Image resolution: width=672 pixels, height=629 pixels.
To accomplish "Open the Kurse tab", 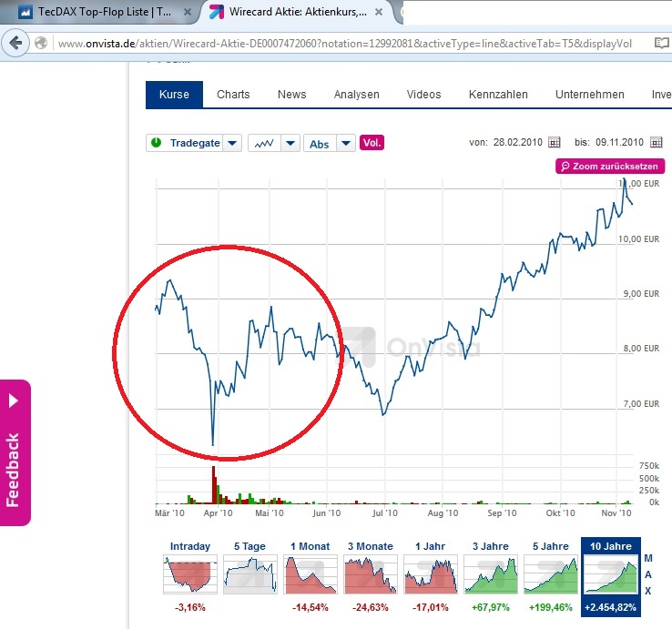I will (x=174, y=95).
